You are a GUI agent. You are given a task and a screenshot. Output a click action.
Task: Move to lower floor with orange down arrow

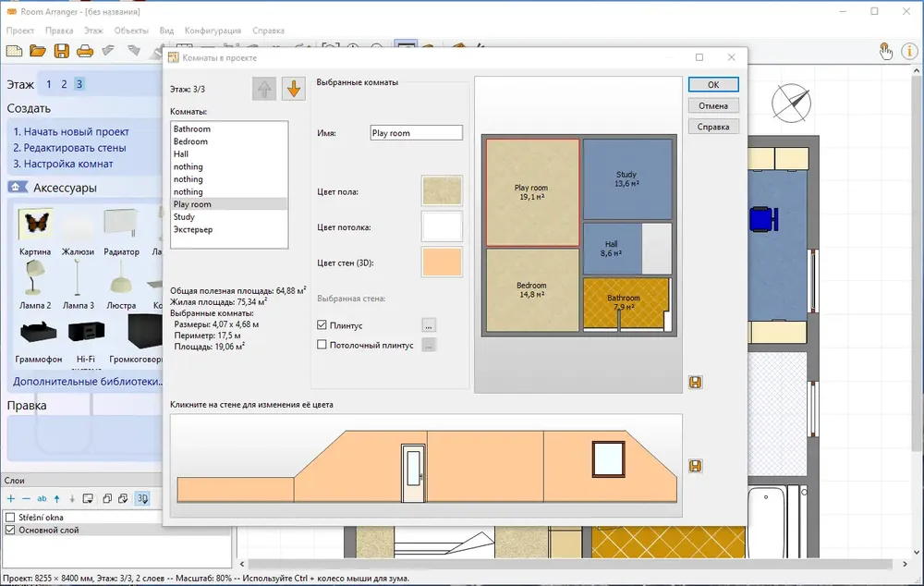[x=294, y=89]
